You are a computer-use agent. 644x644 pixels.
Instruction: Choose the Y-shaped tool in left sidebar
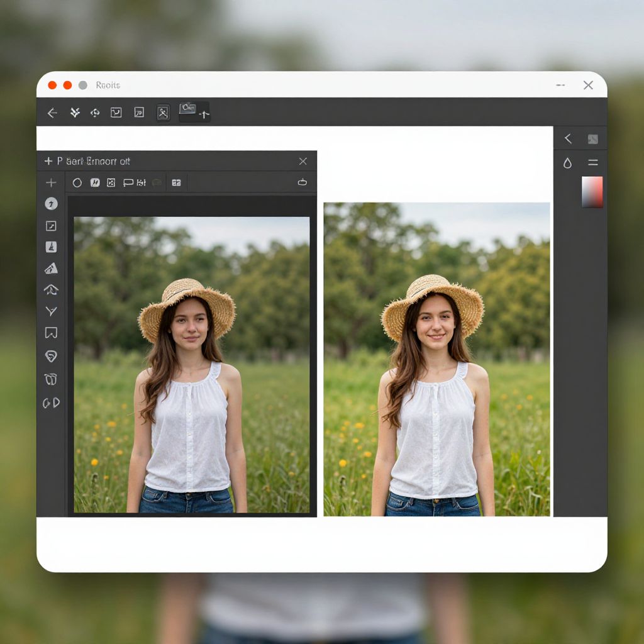coord(52,311)
